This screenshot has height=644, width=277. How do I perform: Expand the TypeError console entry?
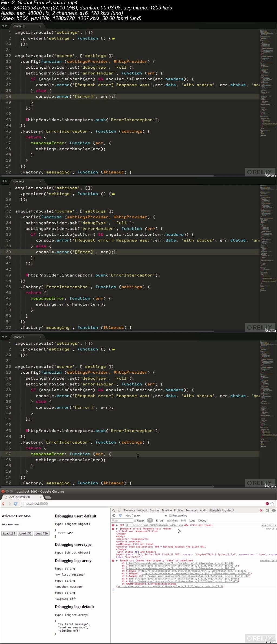coord(117,561)
